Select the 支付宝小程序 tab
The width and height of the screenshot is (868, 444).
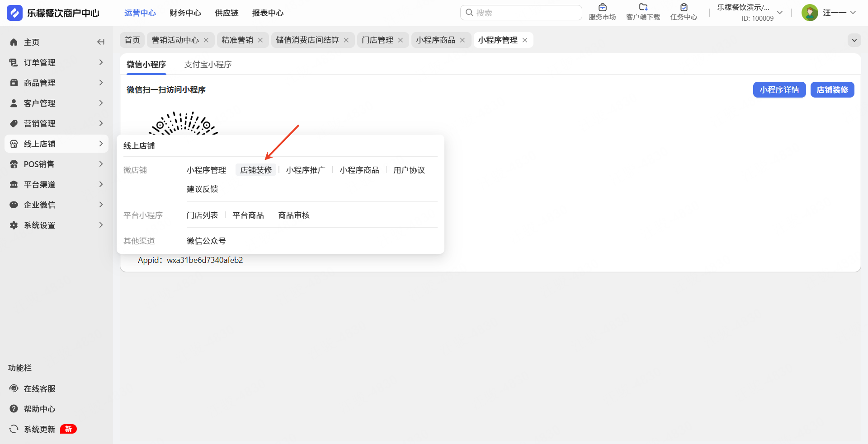208,65
